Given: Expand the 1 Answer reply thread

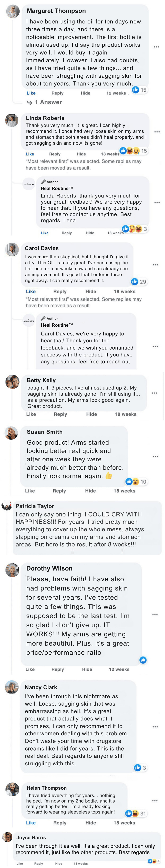Looking at the screenshot, I should (48, 102).
